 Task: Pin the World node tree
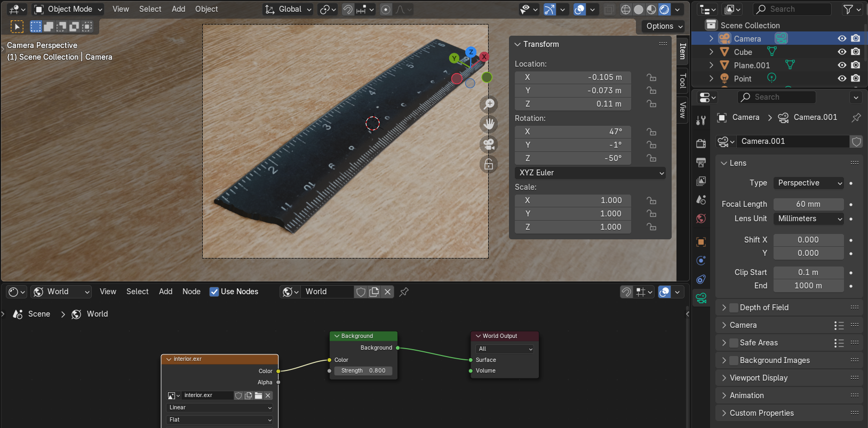[404, 292]
